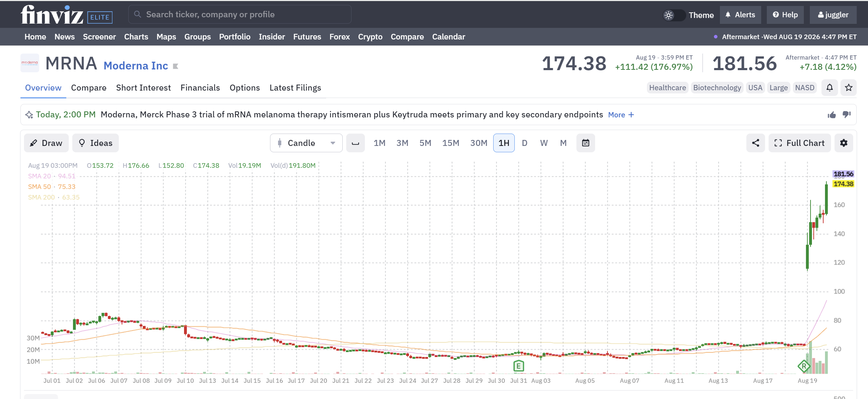868x399 pixels.
Task: Open the chart share icon
Action: pos(756,143)
